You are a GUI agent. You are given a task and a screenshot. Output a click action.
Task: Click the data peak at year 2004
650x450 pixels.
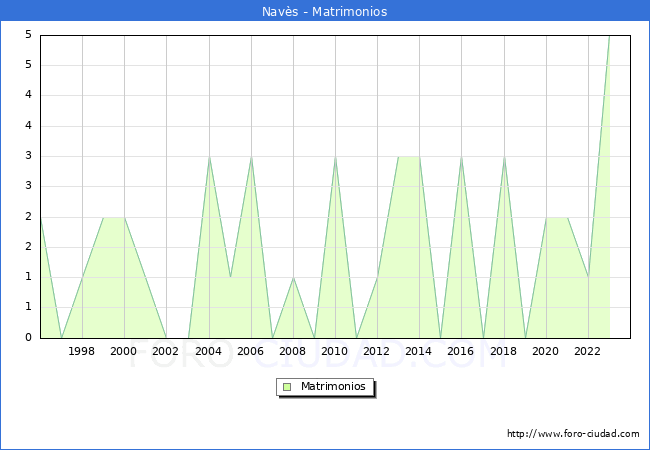click(x=209, y=157)
